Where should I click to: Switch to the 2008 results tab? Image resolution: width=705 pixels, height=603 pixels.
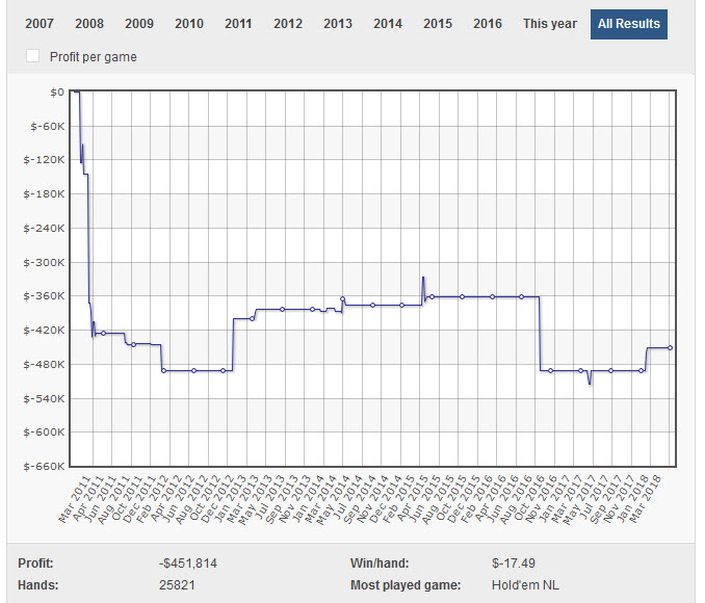89,24
